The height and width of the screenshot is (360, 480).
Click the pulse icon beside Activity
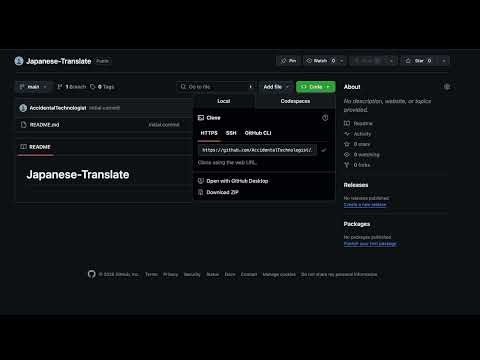(x=347, y=134)
